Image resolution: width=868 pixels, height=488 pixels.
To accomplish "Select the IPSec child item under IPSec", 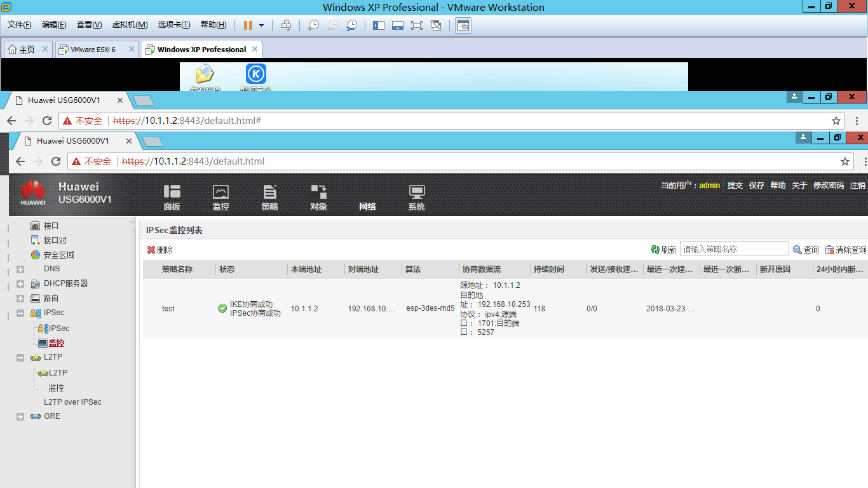I will click(59, 329).
